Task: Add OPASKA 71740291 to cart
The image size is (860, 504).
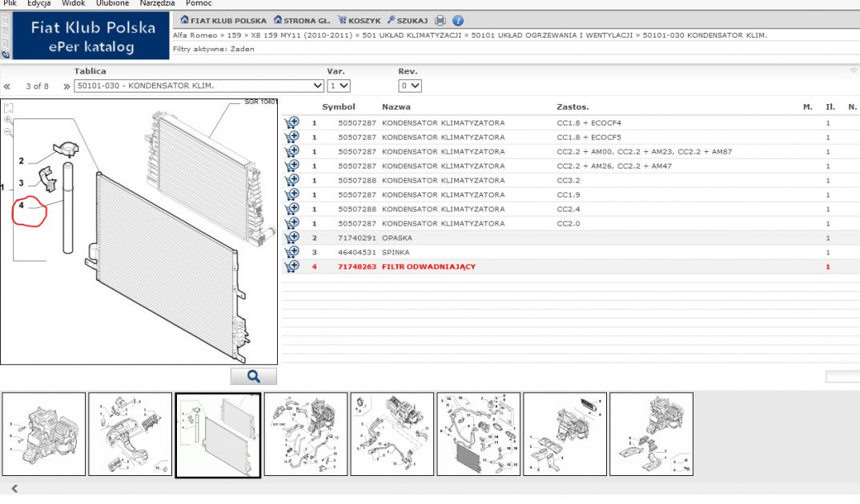Action: tap(291, 238)
